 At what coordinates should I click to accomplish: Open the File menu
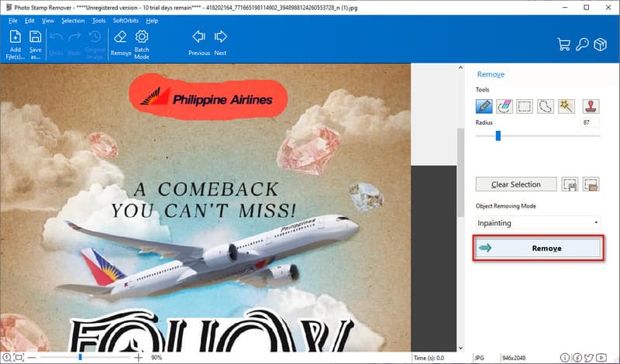point(13,21)
